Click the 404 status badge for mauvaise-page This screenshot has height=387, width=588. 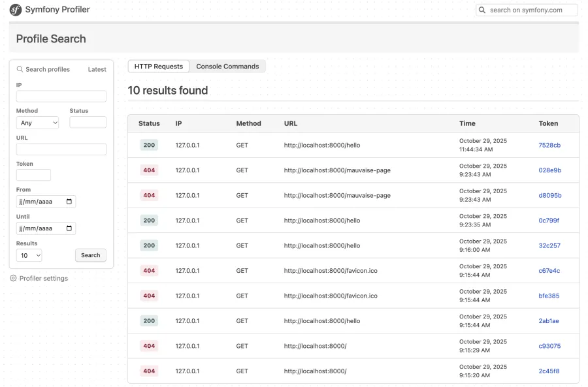(x=149, y=170)
